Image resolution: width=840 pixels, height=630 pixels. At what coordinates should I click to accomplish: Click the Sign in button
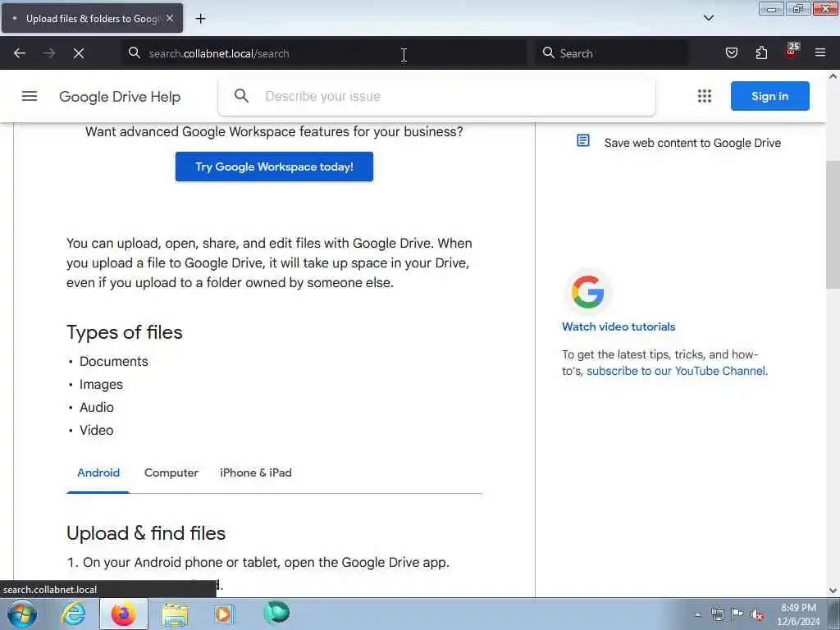tap(769, 96)
